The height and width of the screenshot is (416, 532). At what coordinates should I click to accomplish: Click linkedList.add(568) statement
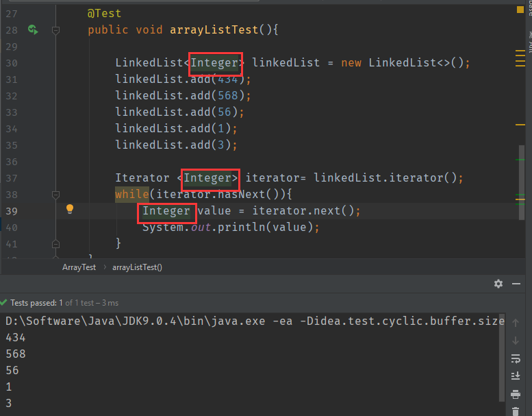(183, 96)
